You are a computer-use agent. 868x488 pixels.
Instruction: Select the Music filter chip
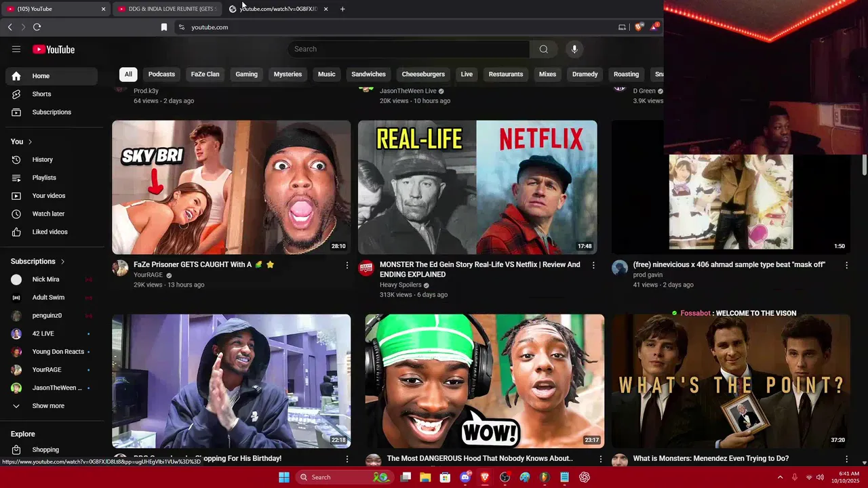click(x=327, y=75)
